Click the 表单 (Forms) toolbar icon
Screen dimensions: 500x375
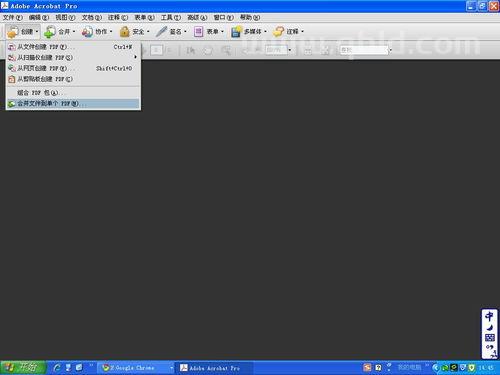(x=198, y=32)
